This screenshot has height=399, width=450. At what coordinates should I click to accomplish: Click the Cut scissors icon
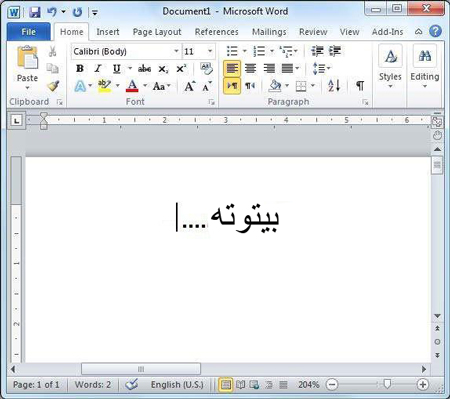pos(52,51)
